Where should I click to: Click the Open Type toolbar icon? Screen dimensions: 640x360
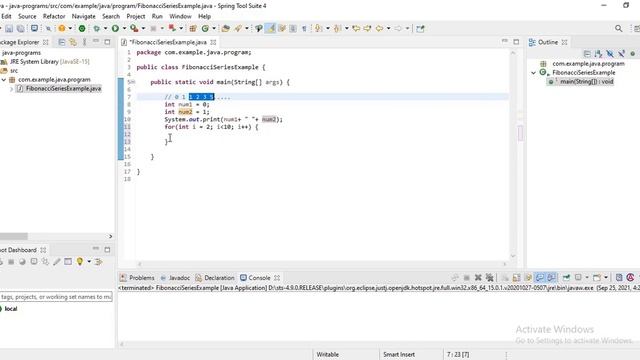point(226,29)
